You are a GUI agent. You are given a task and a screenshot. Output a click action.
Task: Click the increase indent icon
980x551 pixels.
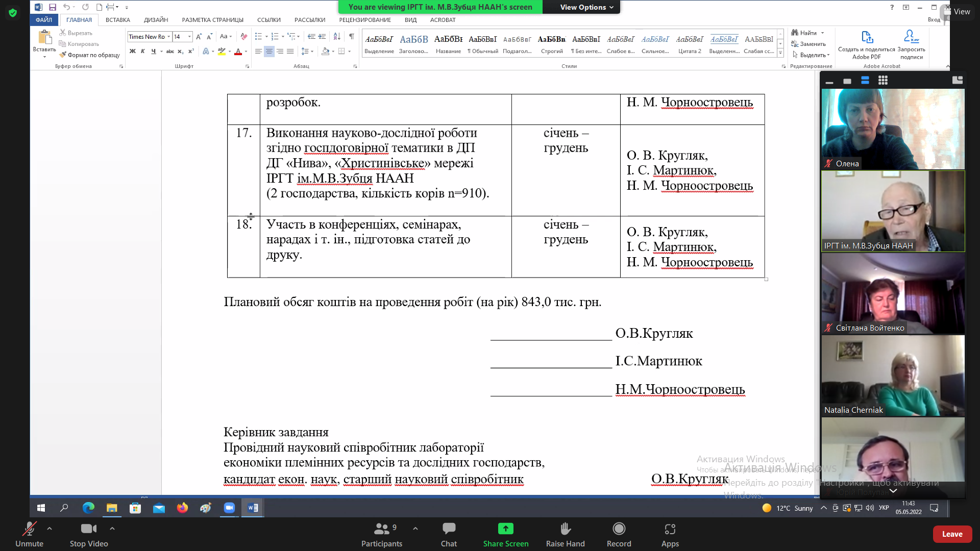point(322,37)
